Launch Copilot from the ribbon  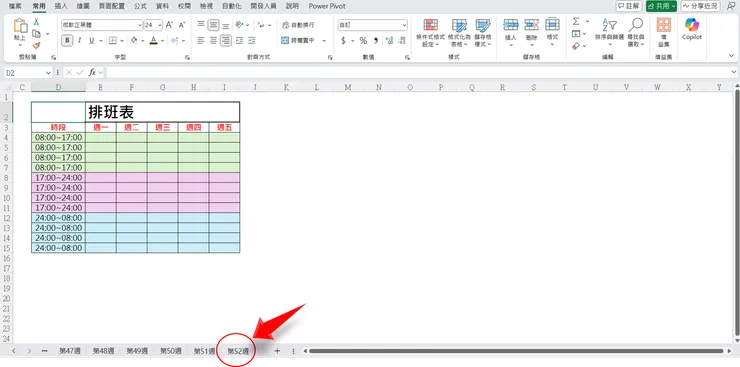tap(692, 29)
